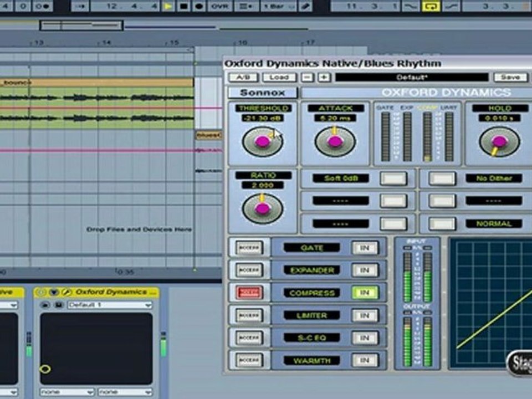Enable the WARMTH IN switch
This screenshot has width=532, height=399.
coord(365,360)
